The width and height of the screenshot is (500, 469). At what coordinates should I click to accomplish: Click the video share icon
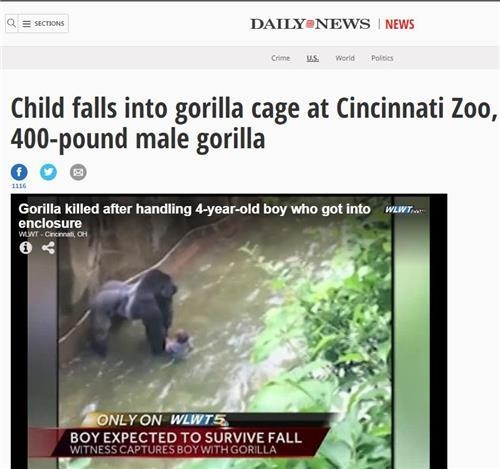coord(48,248)
